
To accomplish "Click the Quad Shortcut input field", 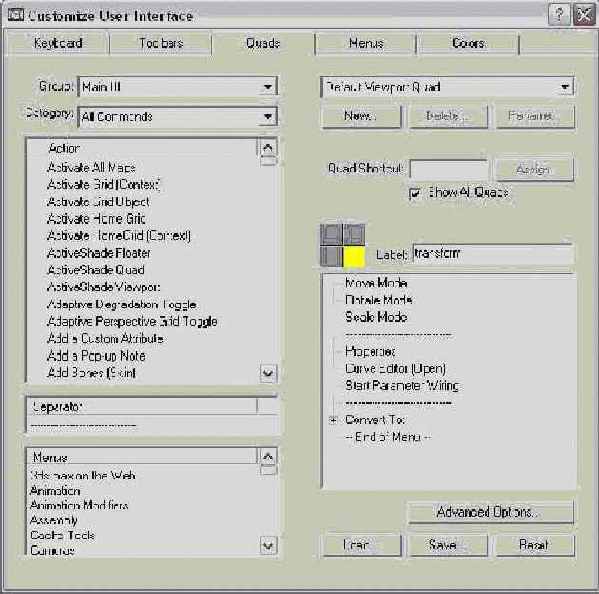I will coord(449,169).
